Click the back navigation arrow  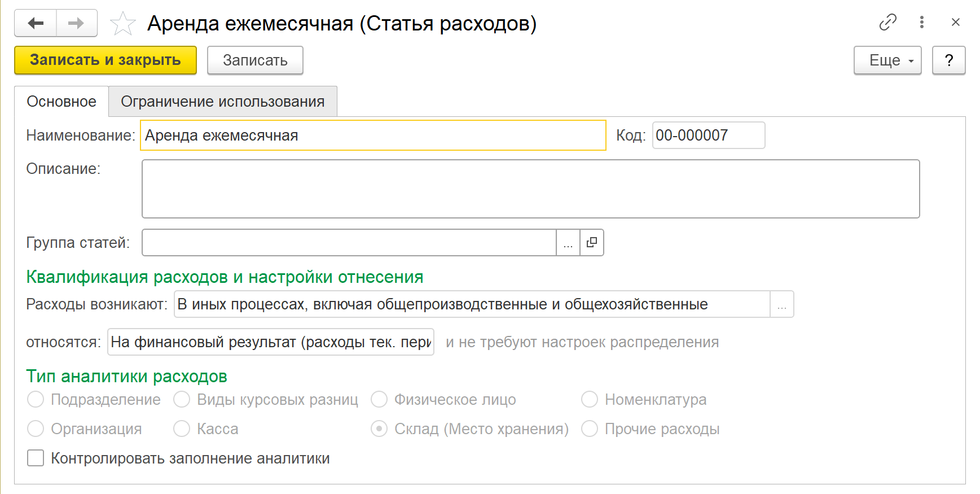pyautogui.click(x=36, y=23)
